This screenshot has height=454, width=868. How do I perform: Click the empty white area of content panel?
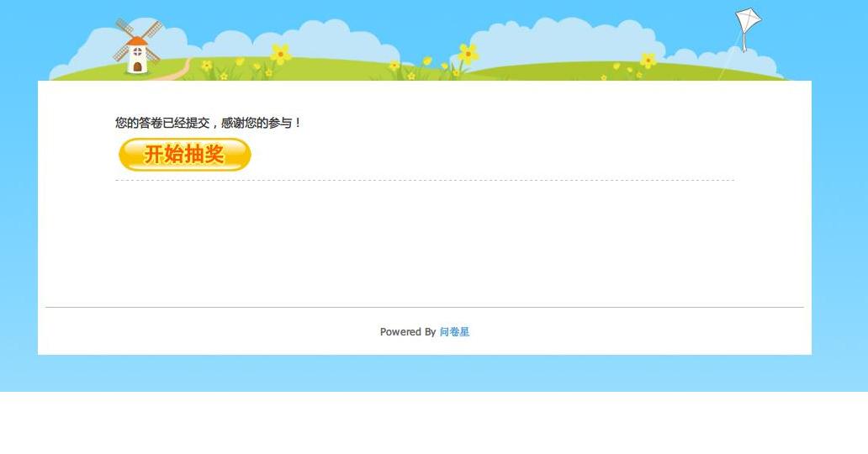click(x=425, y=244)
